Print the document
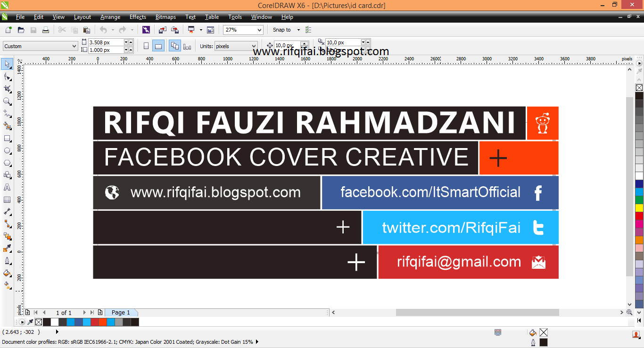 [46, 30]
